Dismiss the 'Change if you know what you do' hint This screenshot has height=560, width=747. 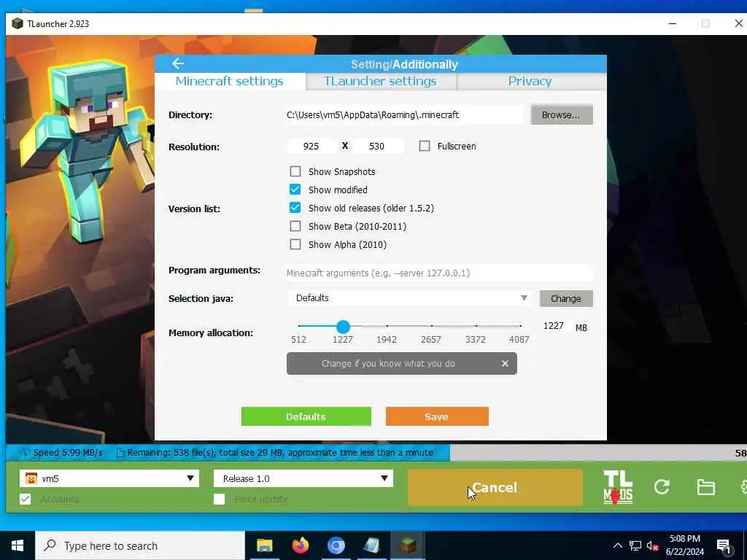click(505, 363)
